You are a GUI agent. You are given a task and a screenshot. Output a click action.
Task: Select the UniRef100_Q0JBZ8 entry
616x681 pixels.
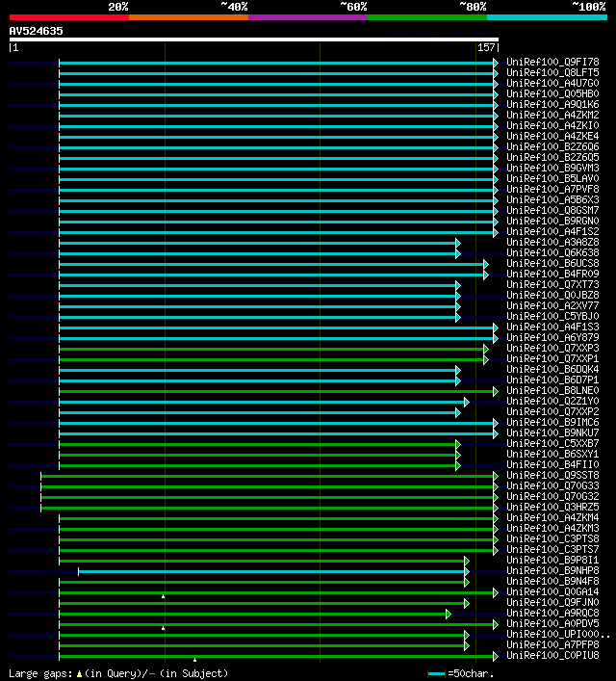click(x=552, y=295)
